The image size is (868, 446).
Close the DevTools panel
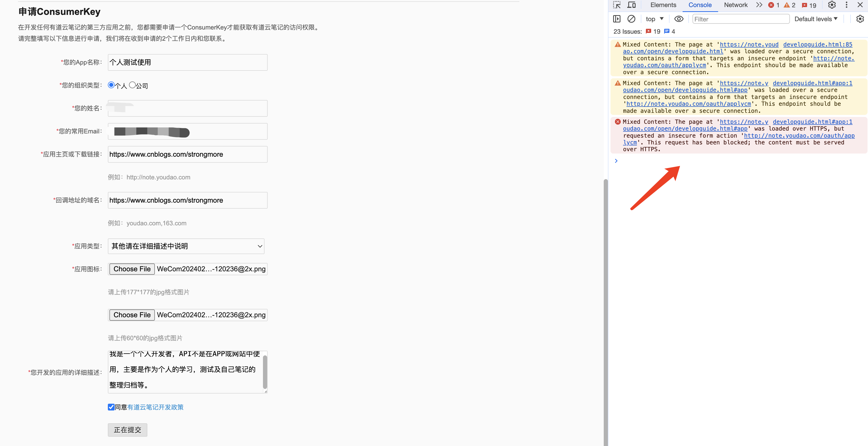[860, 5]
